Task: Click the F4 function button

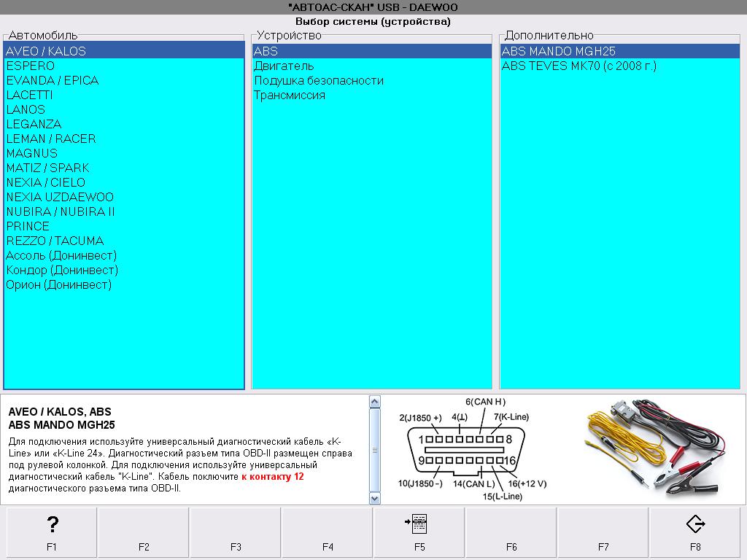Action: click(328, 532)
